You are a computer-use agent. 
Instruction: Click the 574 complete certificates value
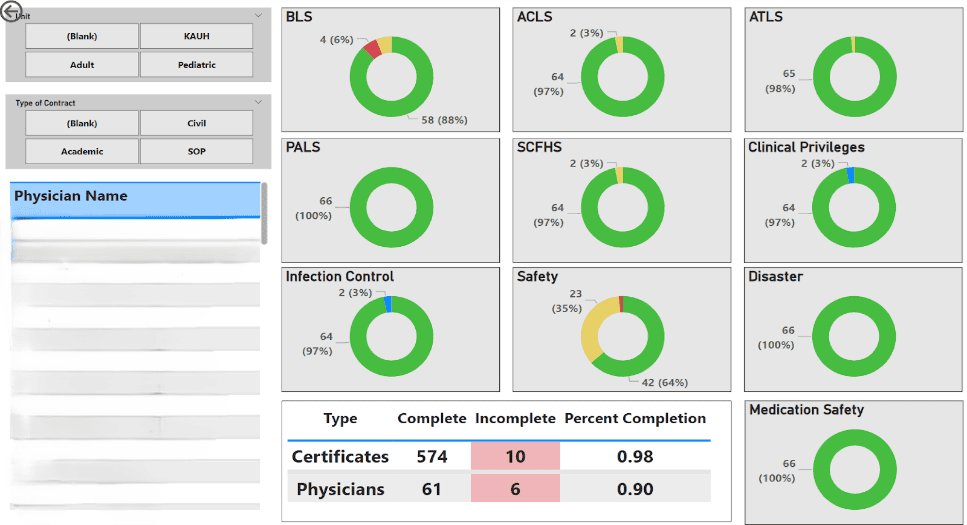(432, 457)
